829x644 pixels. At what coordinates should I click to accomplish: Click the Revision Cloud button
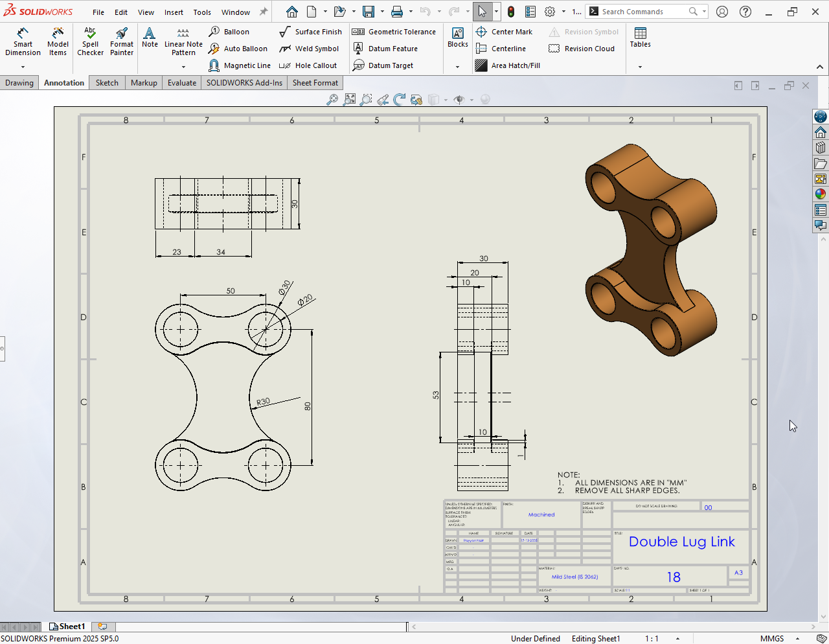[582, 49]
